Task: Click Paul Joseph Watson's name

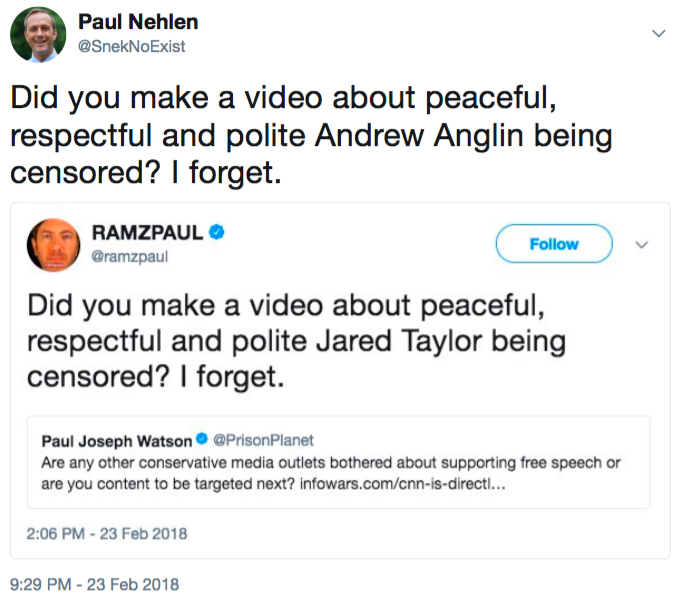Action: click(x=116, y=441)
